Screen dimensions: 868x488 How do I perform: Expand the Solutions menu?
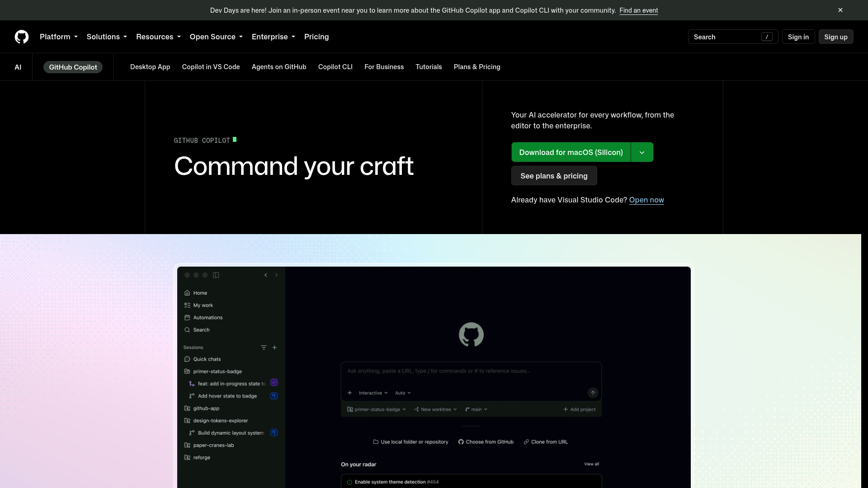pos(107,37)
